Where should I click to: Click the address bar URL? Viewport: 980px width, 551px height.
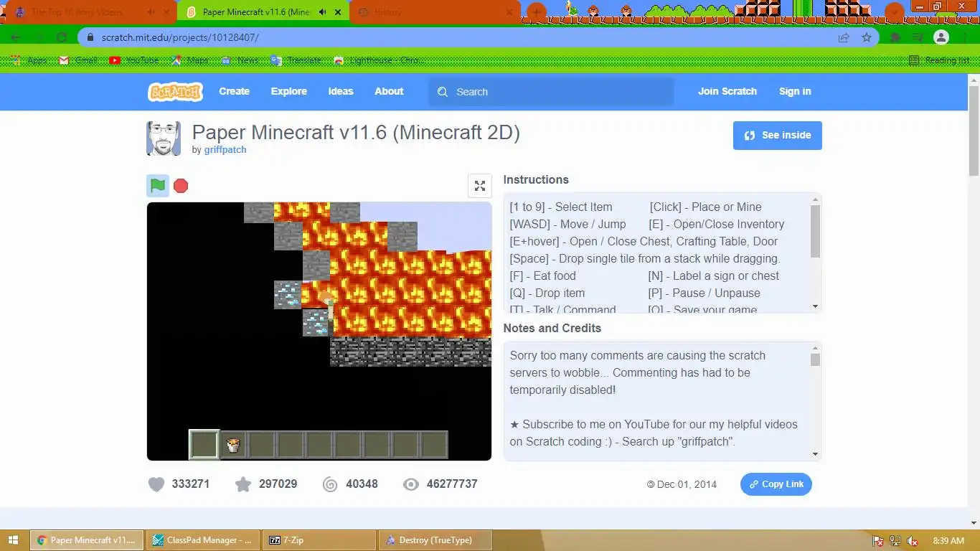[x=180, y=37]
